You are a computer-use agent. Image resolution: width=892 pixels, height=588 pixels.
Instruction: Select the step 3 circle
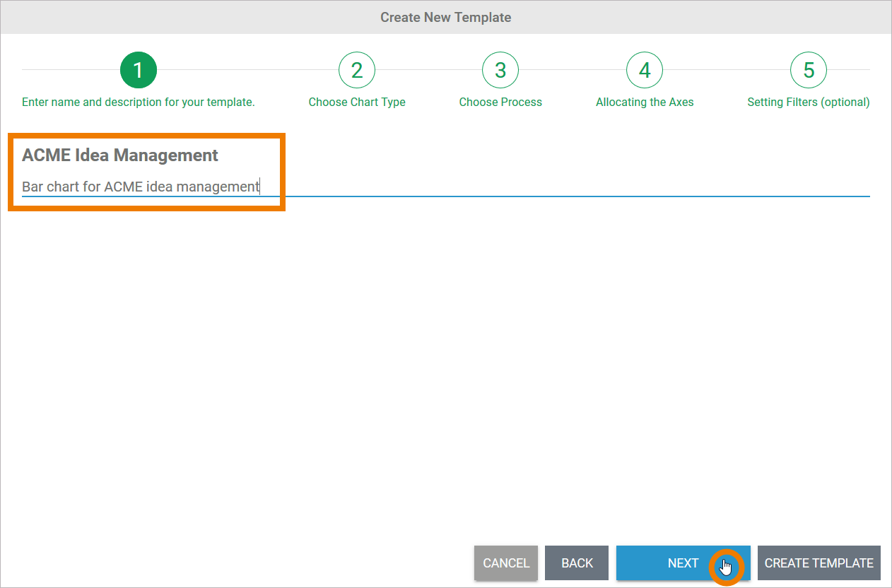tap(500, 70)
